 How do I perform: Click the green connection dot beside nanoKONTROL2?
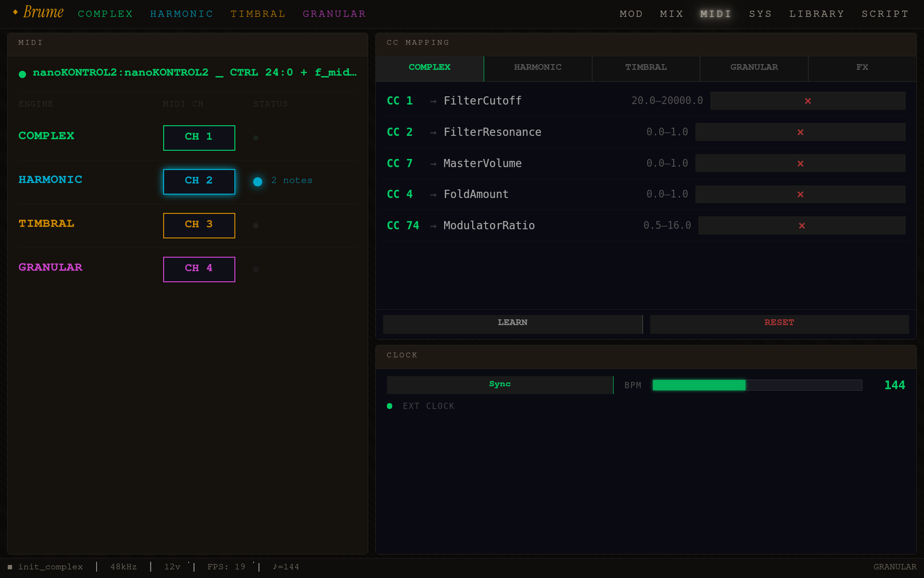[x=22, y=74]
